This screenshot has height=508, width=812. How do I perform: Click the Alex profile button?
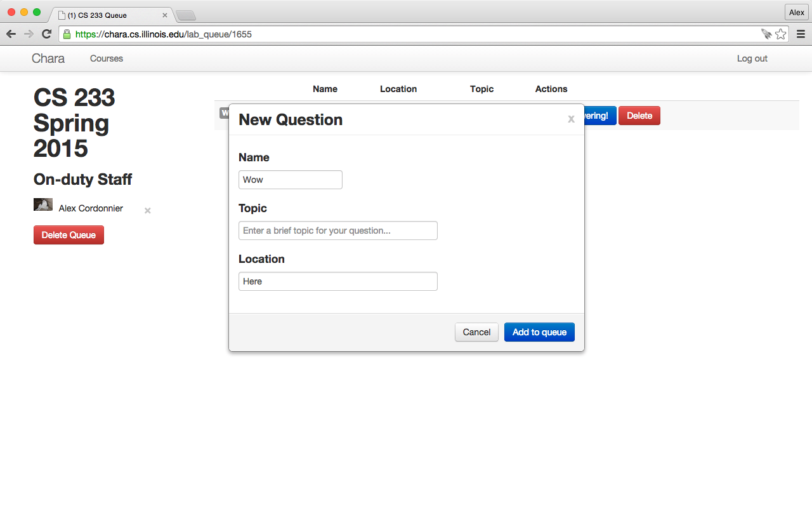[x=797, y=13]
